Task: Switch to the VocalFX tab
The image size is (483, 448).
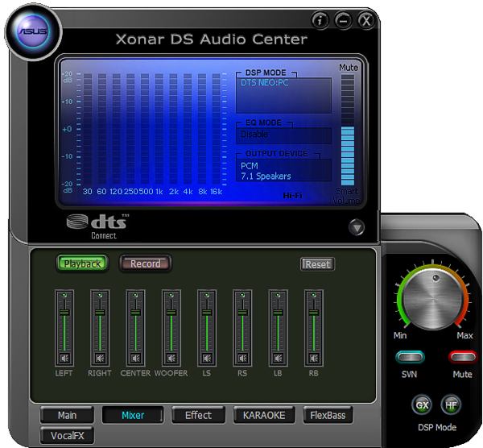Action: 67,435
